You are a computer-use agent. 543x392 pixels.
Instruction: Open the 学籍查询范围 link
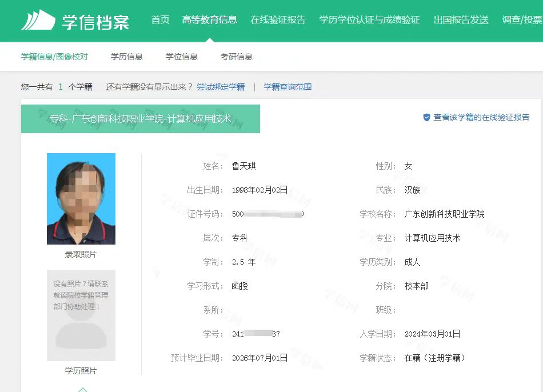point(288,87)
